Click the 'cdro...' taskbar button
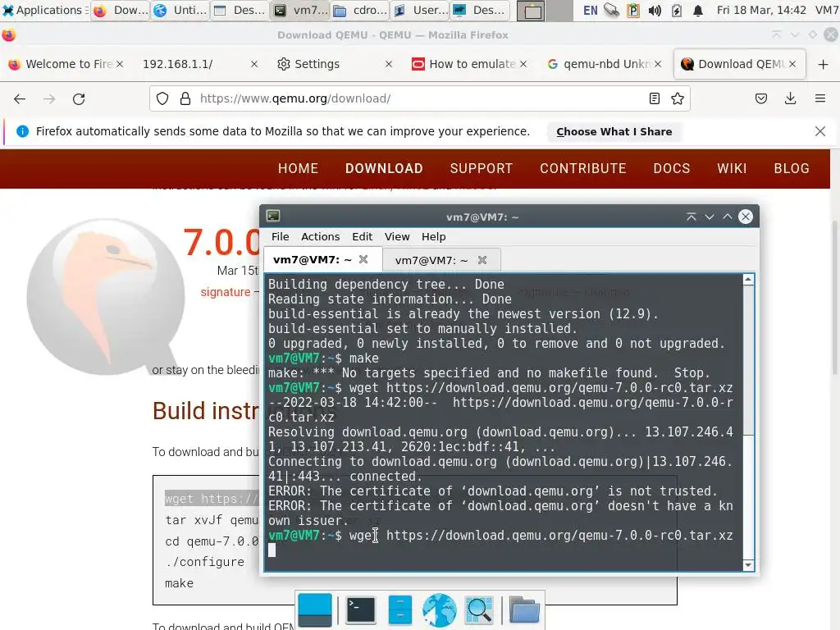Viewport: 840px width, 630px height. click(359, 10)
